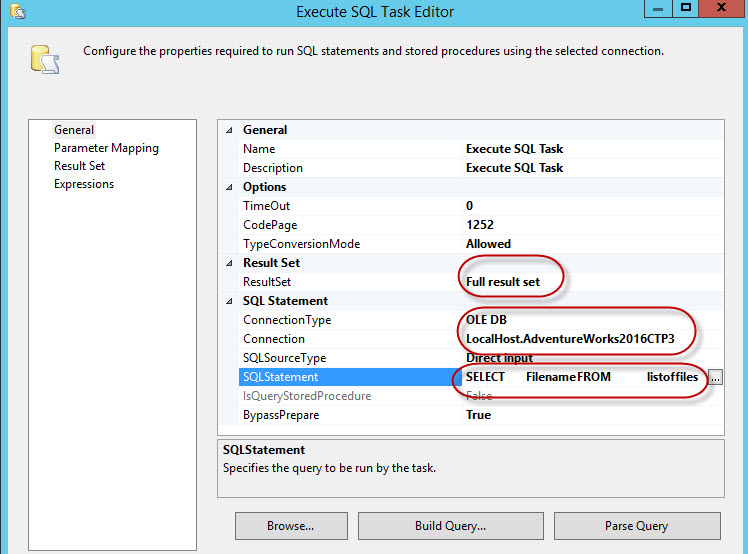
Task: Select the General page
Action: (74, 130)
